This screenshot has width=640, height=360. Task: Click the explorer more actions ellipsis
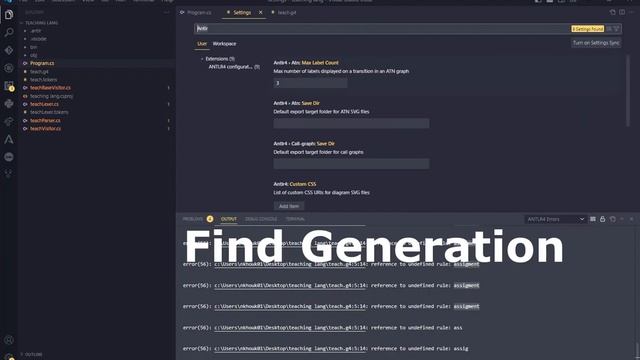(166, 13)
